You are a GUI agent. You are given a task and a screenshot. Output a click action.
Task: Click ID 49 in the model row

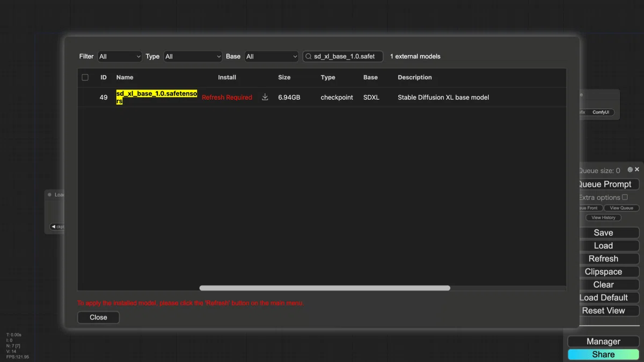(104, 97)
